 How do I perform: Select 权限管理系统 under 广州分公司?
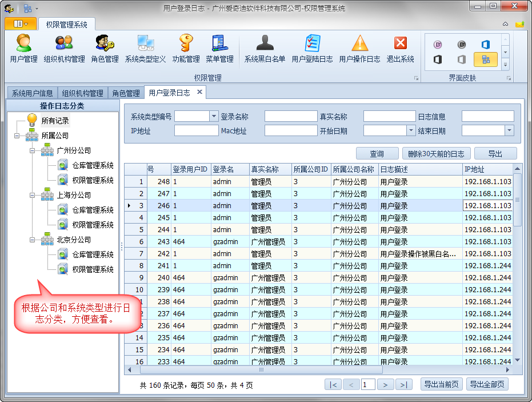(x=93, y=180)
